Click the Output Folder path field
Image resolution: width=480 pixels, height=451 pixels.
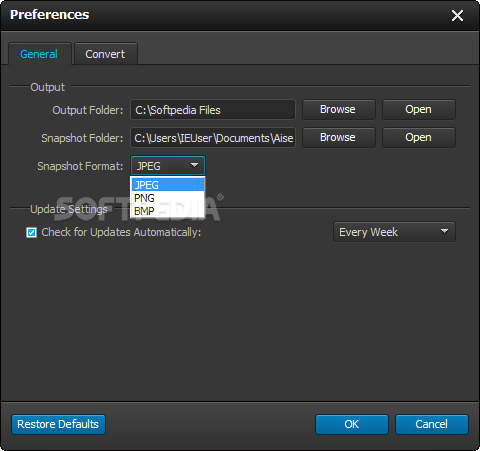pyautogui.click(x=213, y=110)
